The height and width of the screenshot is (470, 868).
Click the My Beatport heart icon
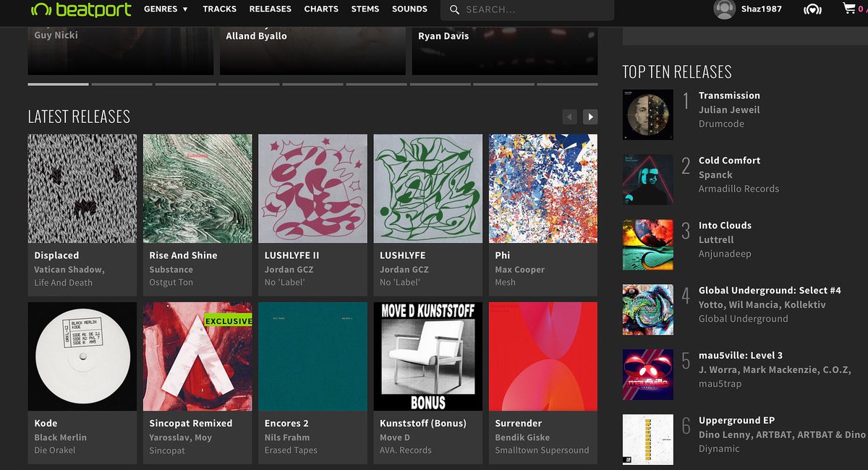click(x=812, y=10)
